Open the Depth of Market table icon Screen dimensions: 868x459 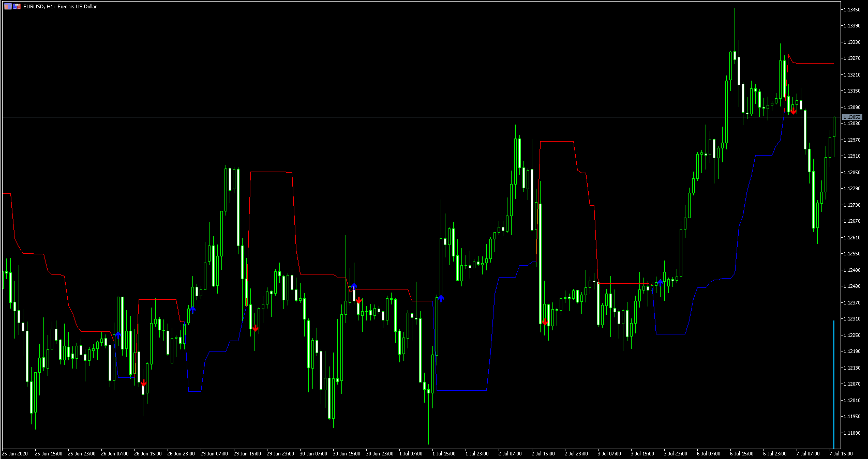coord(8,7)
